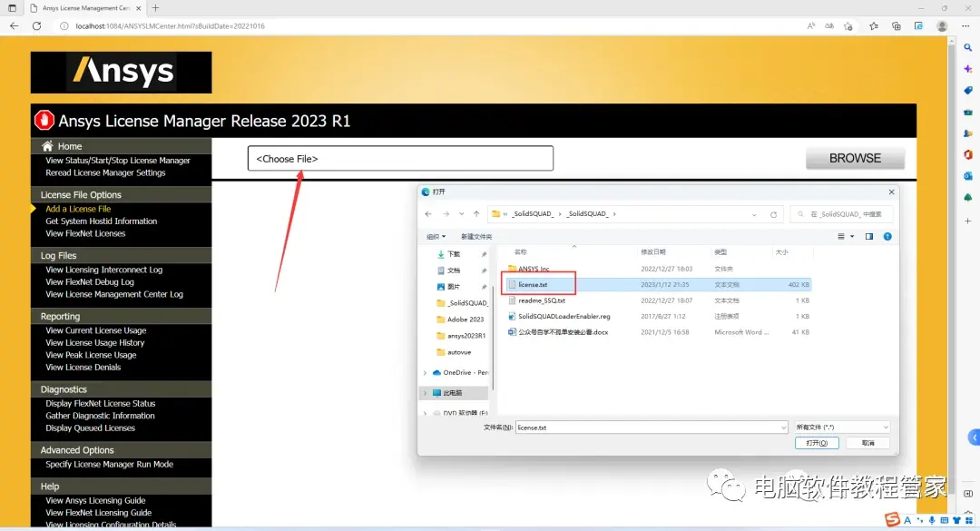Image resolution: width=980 pixels, height=531 pixels.
Task: Open the Tools briefcase icon in Edge sidebar
Action: (x=967, y=112)
